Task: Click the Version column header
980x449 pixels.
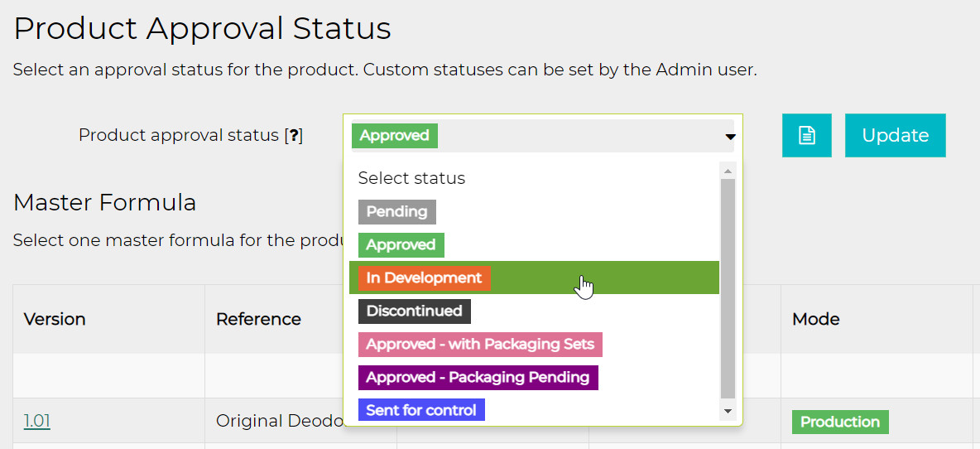Action: tap(55, 319)
